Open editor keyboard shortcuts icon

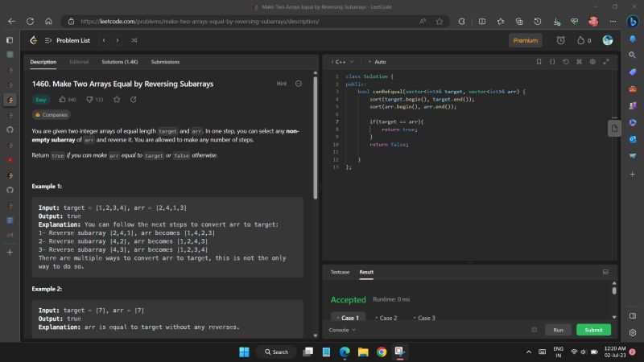[579, 62]
